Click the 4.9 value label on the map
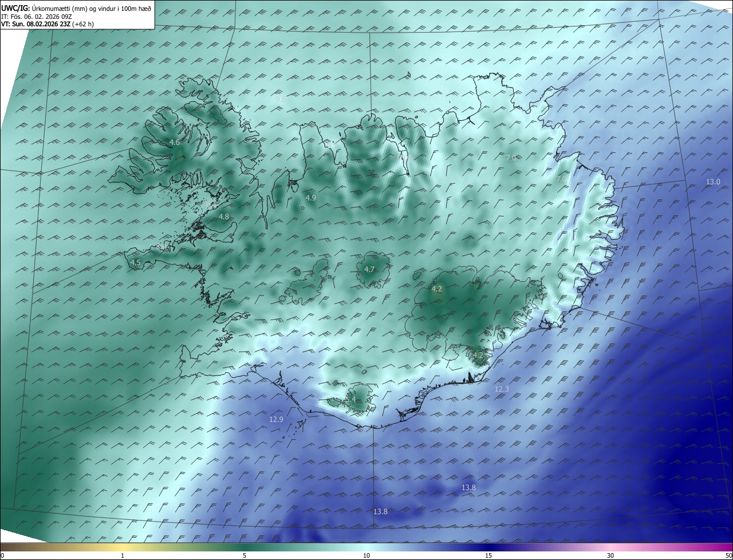The image size is (733, 560). click(x=310, y=198)
